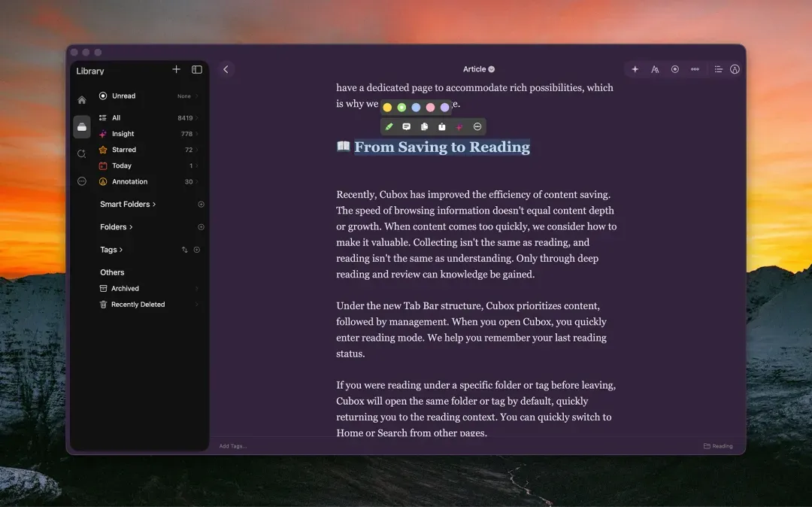Click the share icon in popup toolbar

[442, 127]
